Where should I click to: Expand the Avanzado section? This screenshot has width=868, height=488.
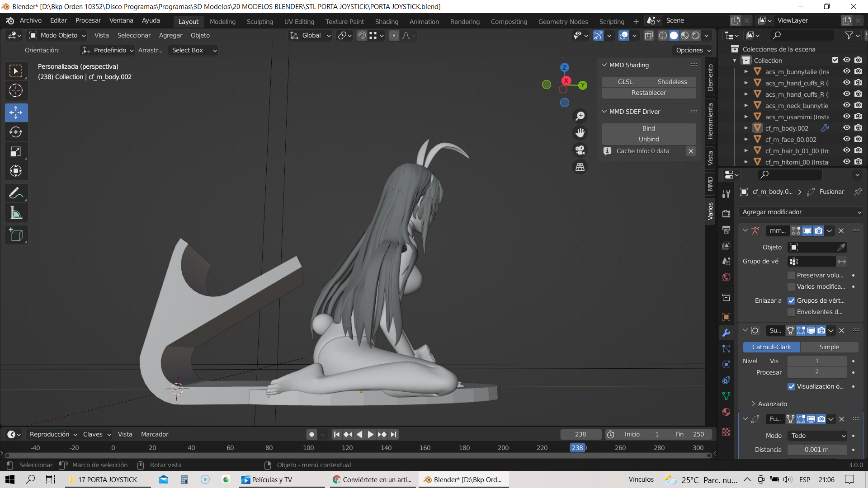click(769, 404)
